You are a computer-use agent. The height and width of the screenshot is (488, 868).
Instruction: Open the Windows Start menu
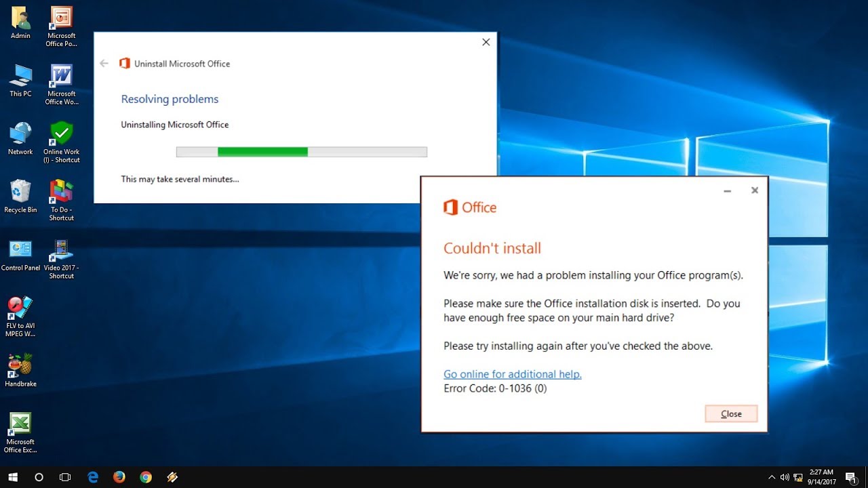pos(13,477)
